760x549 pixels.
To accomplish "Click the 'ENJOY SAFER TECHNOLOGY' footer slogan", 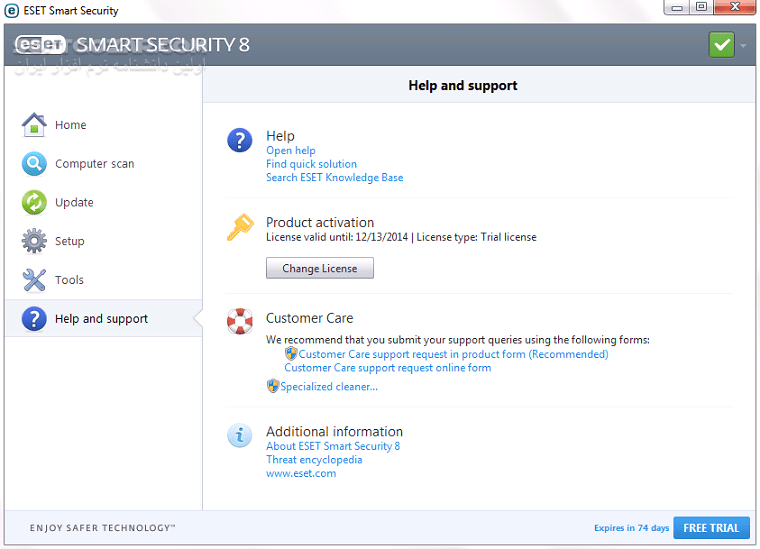I will coord(102,528).
